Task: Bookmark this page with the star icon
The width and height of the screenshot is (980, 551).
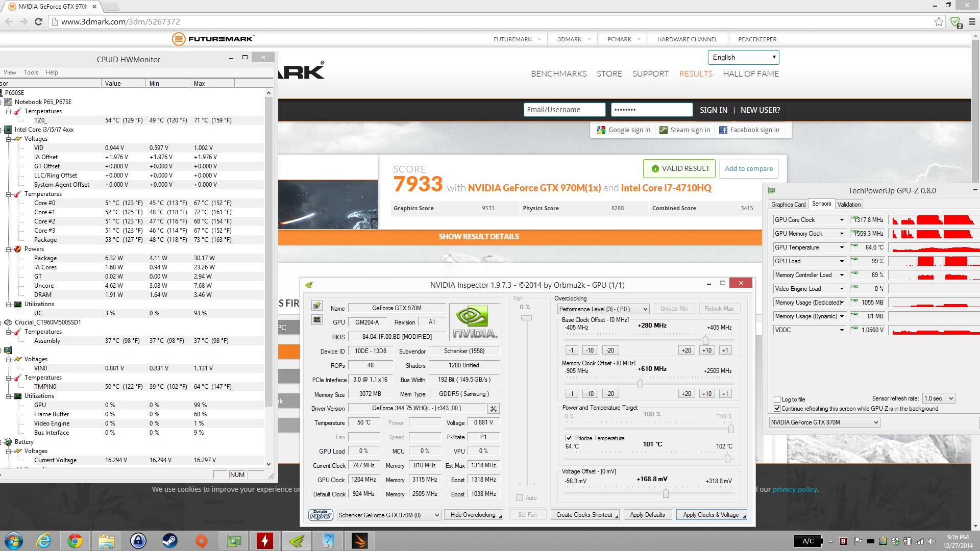Action: (939, 21)
